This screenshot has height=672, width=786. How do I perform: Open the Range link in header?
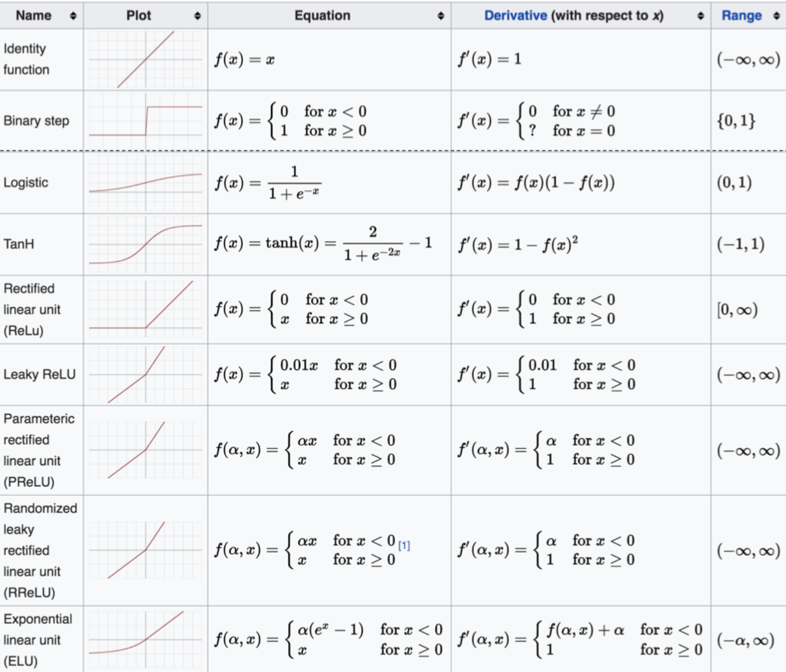[x=742, y=16]
